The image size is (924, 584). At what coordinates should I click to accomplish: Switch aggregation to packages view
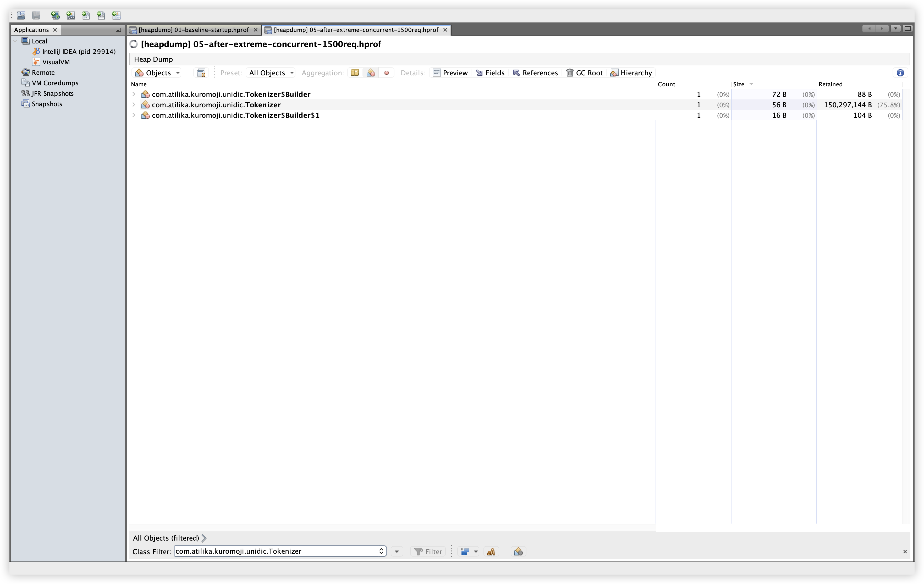pos(355,72)
